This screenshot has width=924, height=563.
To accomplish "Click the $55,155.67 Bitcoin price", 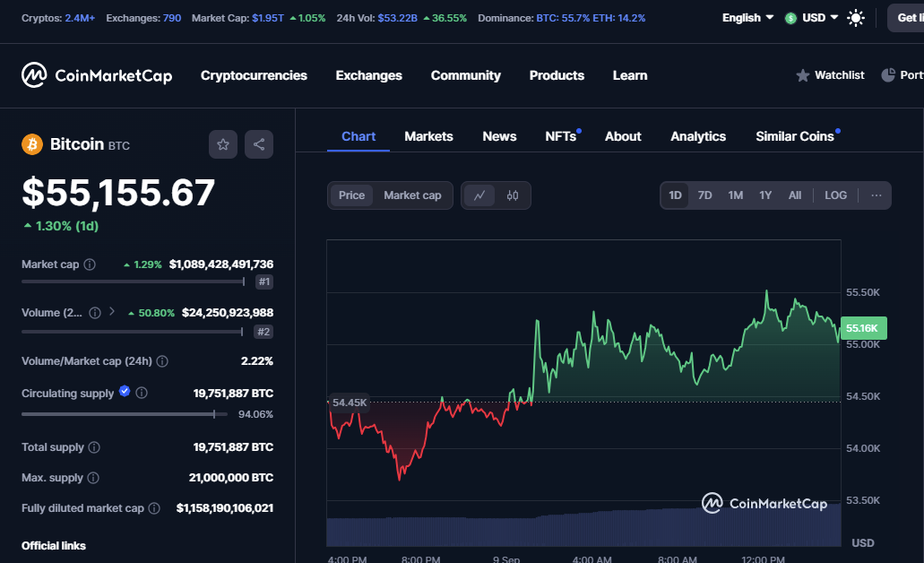I will [118, 193].
